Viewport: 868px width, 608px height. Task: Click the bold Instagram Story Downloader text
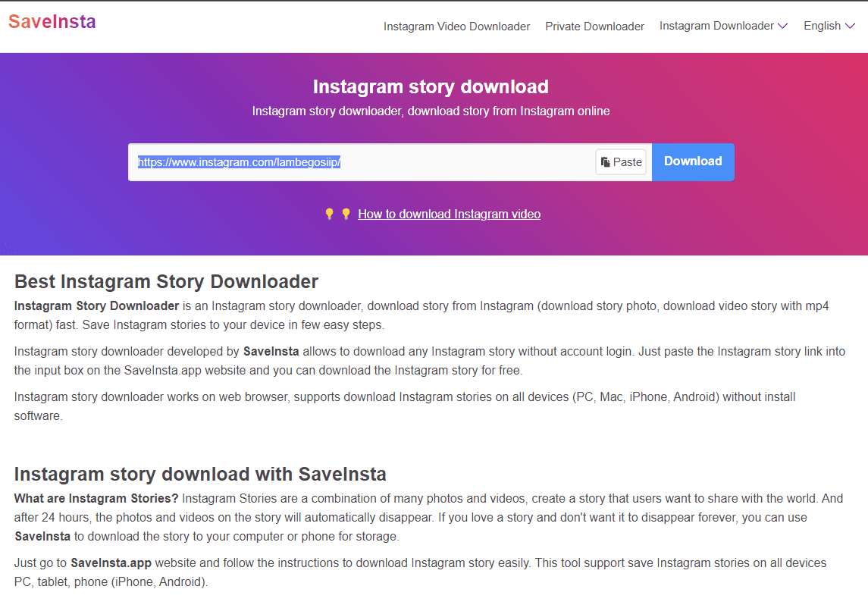click(96, 306)
